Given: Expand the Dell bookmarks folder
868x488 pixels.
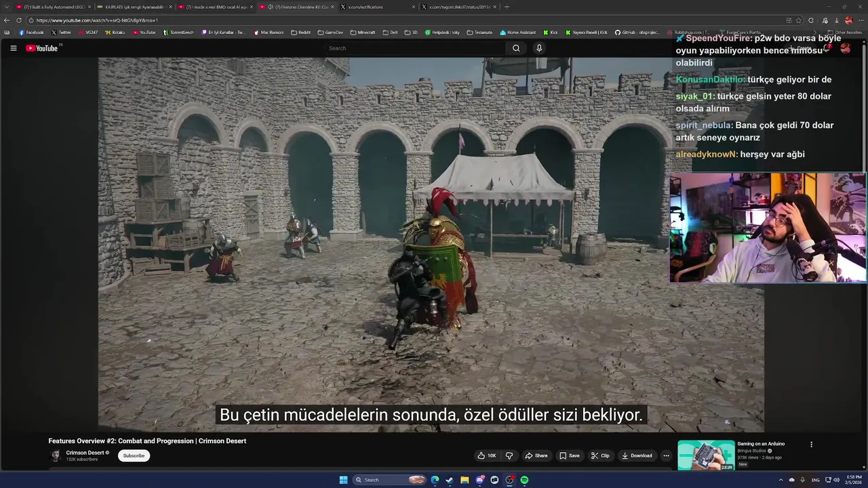Looking at the screenshot, I should (x=390, y=33).
